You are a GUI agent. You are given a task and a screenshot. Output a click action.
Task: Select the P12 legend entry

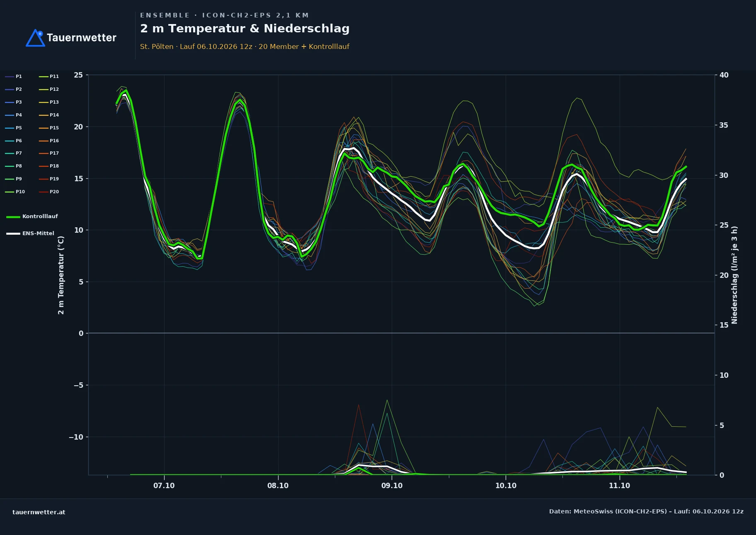(49, 89)
